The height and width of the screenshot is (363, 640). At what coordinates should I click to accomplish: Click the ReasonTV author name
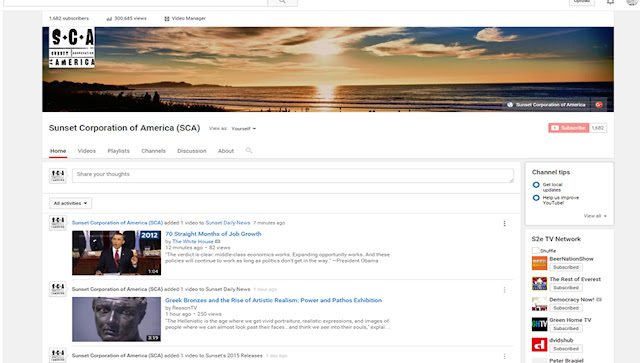(184, 307)
